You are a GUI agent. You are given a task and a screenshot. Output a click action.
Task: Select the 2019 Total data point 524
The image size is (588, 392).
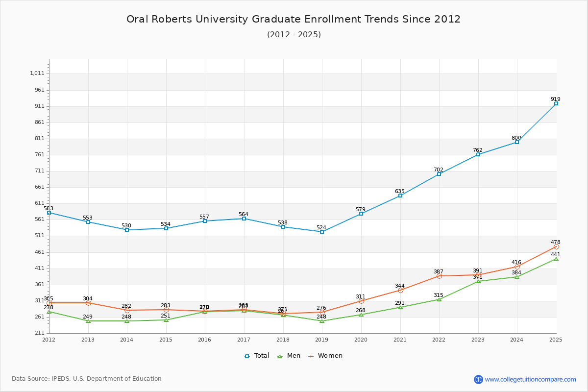[x=322, y=232]
